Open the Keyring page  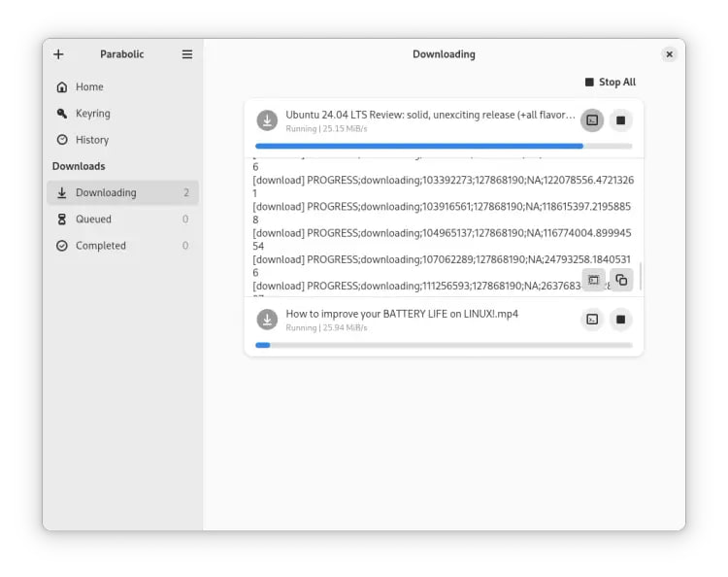coord(92,114)
